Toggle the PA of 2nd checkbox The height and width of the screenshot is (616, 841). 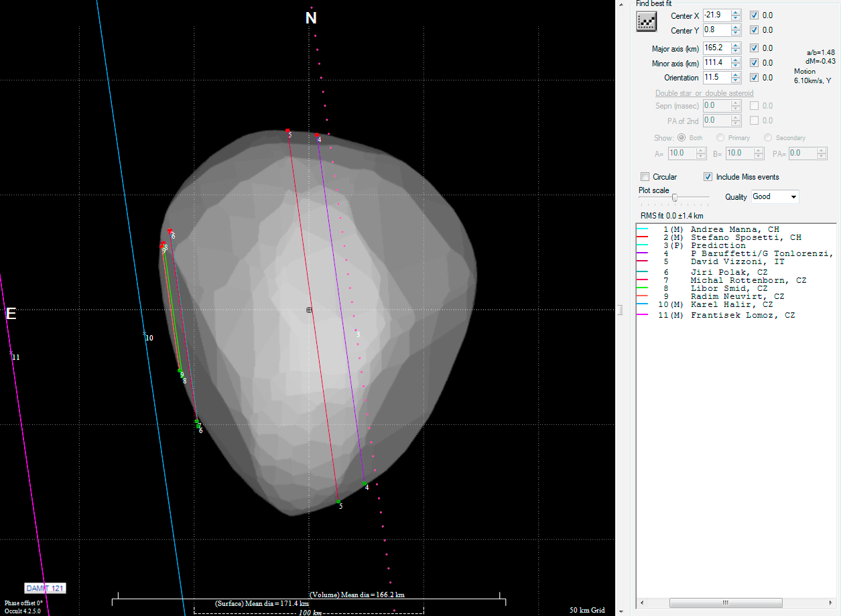point(755,121)
